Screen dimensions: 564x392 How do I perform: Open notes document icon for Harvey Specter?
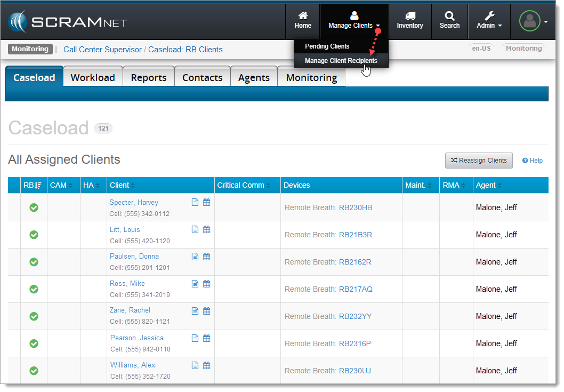coord(195,202)
